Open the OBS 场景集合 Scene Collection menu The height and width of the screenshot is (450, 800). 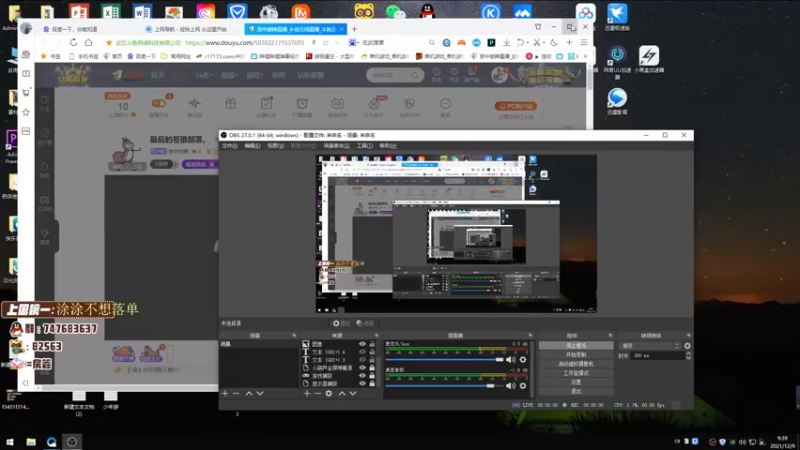pyautogui.click(x=337, y=146)
